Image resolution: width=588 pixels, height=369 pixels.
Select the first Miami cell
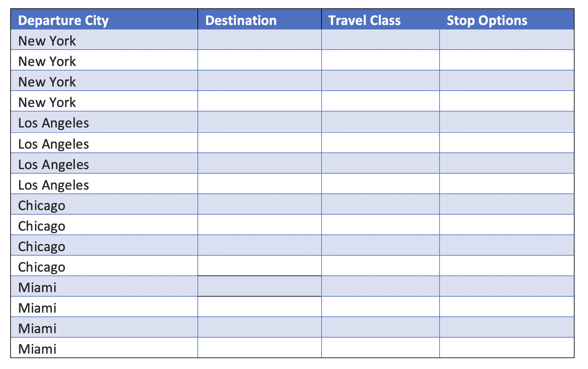(37, 288)
